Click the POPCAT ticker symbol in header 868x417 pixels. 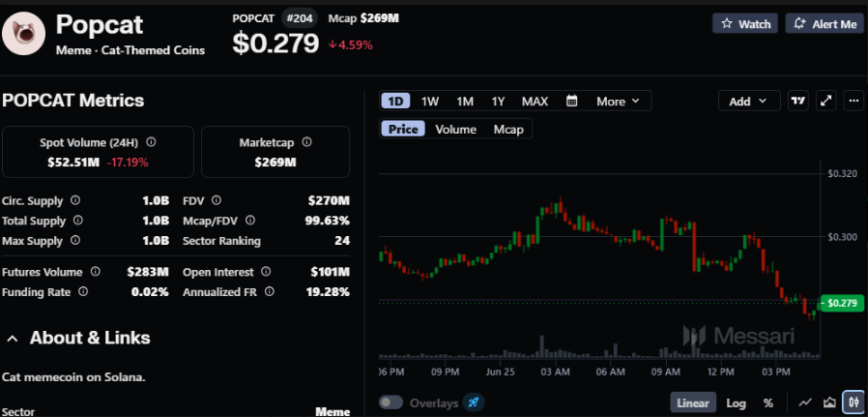pos(253,18)
